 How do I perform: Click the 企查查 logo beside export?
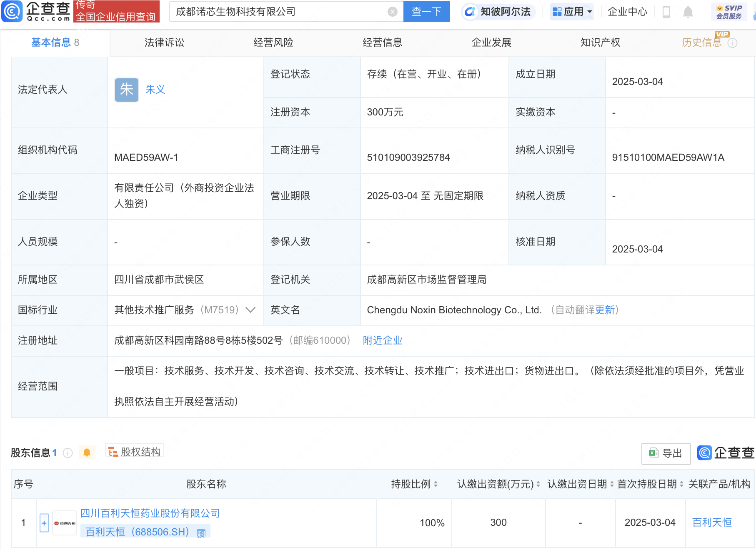click(726, 453)
